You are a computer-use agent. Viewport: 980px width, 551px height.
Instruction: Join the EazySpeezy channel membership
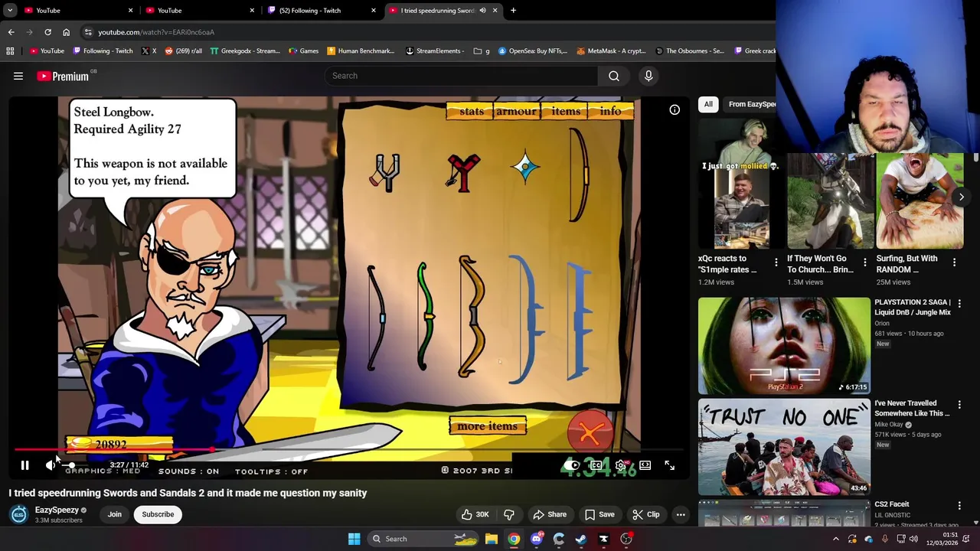click(114, 514)
